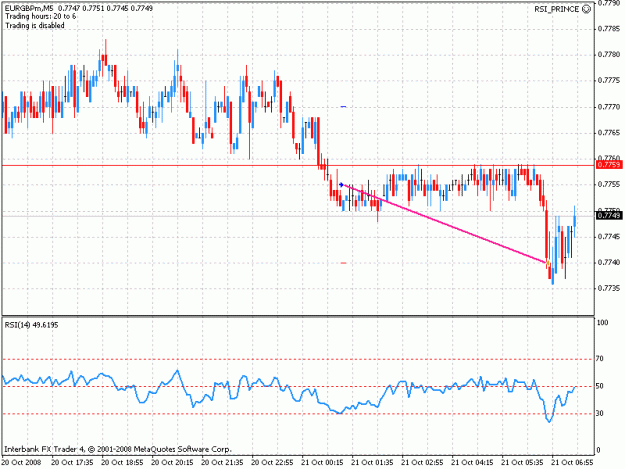Viewport: 625px width, 469px height.
Task: Click the '21 Oct 02:55' time label
Action: tap(422, 463)
